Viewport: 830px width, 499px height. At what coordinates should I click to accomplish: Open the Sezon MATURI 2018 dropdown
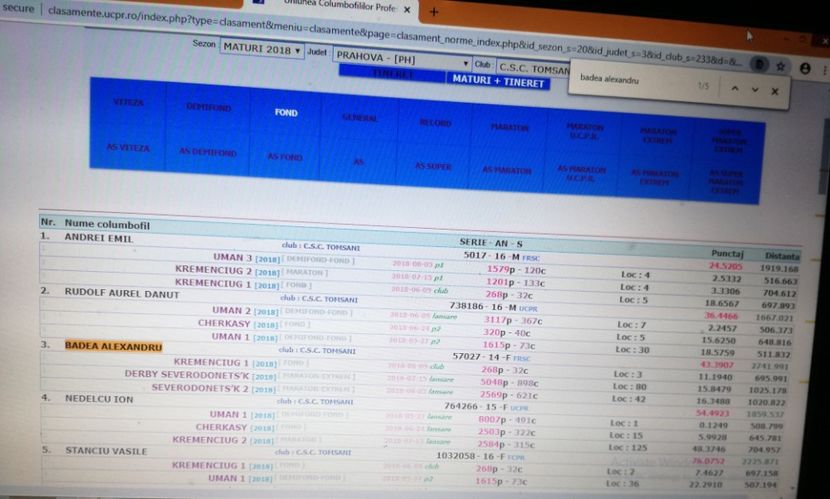(x=262, y=49)
